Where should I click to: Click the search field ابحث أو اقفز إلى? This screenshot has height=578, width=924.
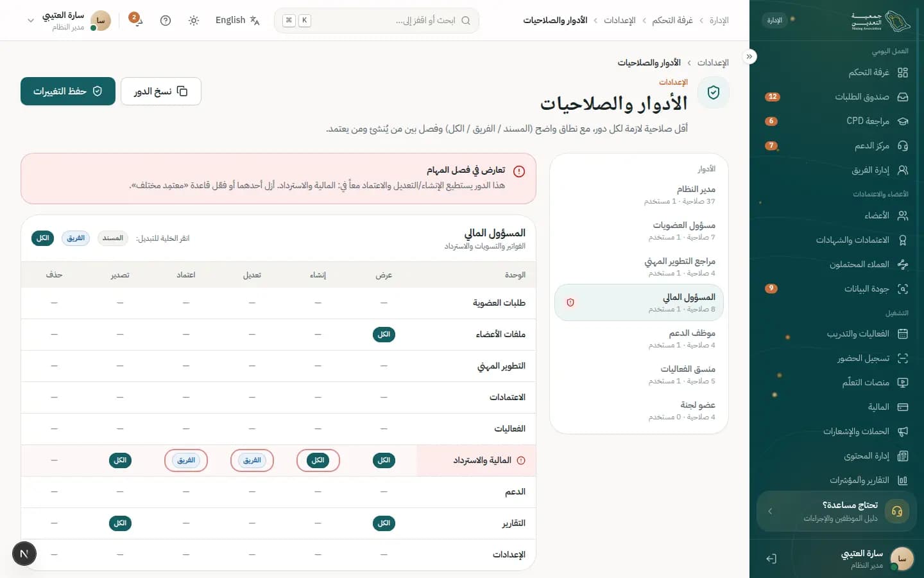[x=377, y=21]
